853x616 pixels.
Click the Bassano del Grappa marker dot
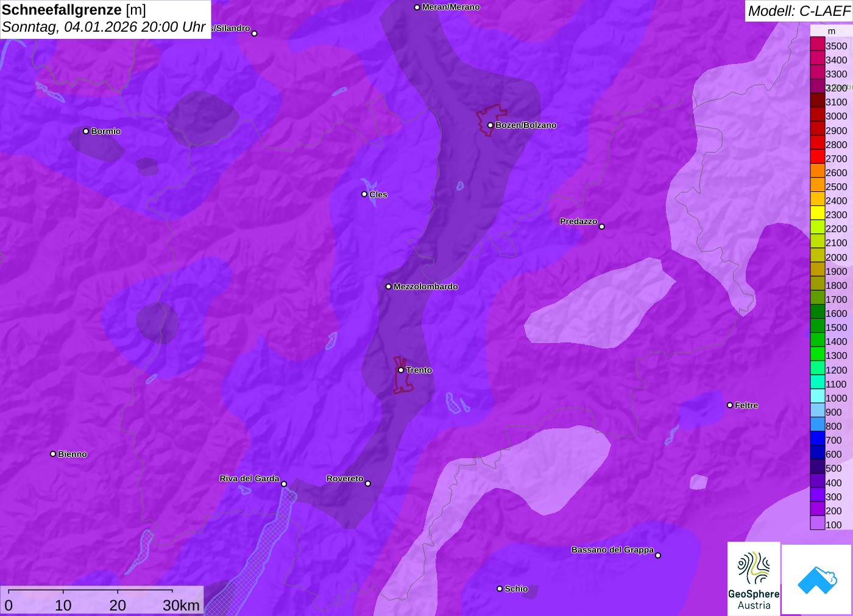point(658,555)
